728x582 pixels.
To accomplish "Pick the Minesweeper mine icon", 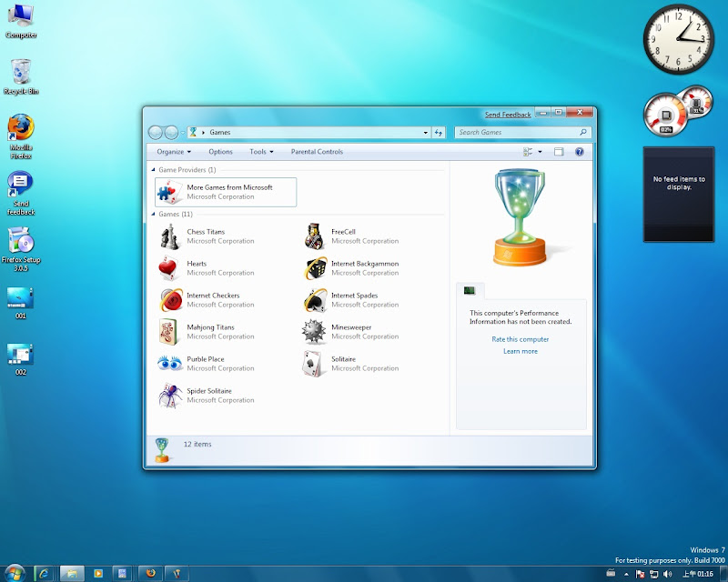I will point(314,332).
